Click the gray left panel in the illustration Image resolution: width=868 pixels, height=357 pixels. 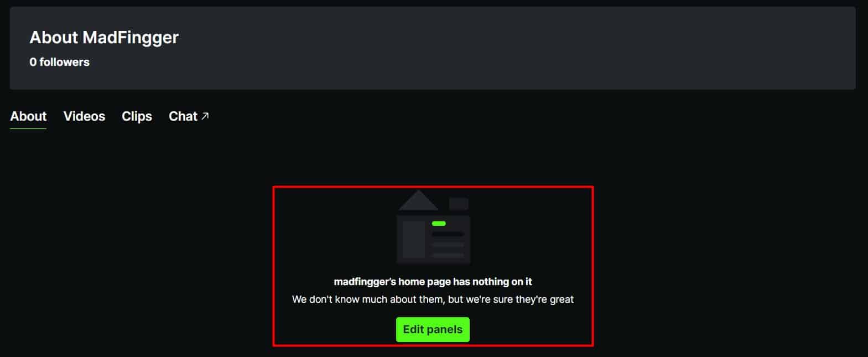(x=413, y=239)
